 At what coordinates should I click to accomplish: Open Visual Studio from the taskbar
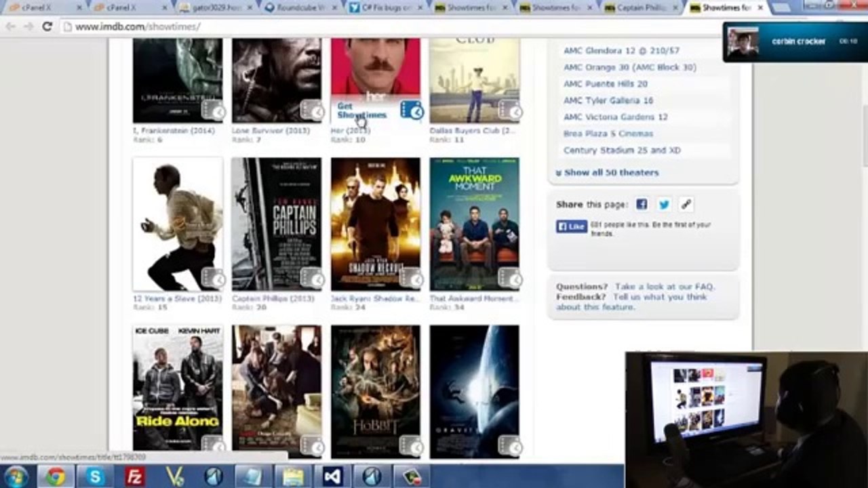[x=332, y=476]
